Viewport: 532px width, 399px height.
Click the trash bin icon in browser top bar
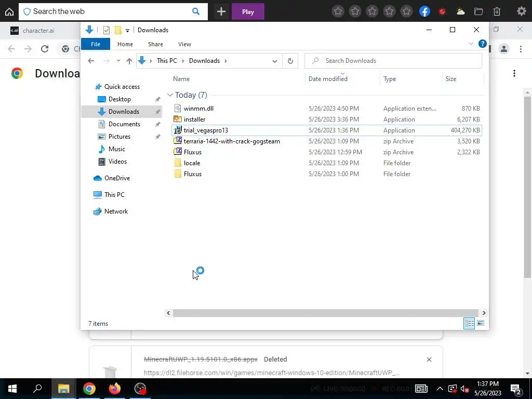[x=497, y=11]
